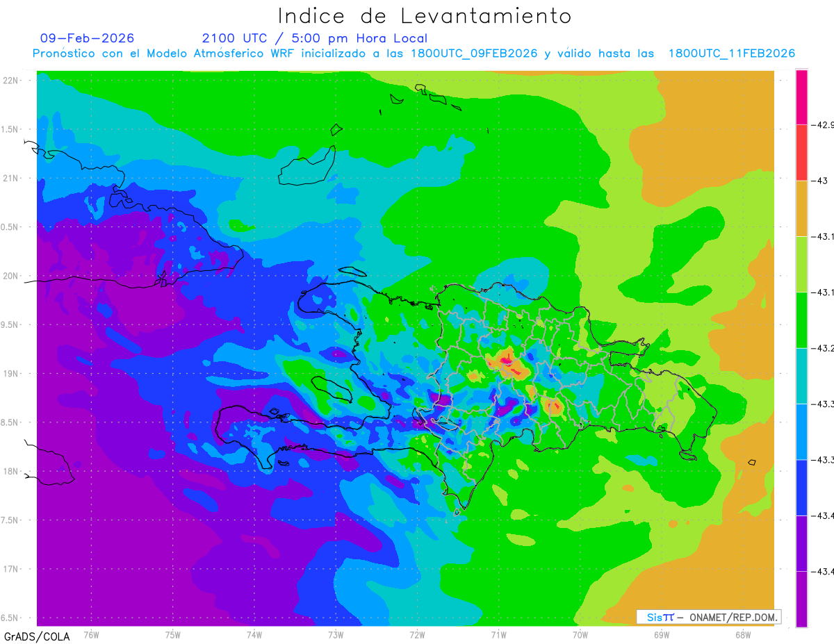Pick the royal blue swatch in the color bar

point(801,487)
